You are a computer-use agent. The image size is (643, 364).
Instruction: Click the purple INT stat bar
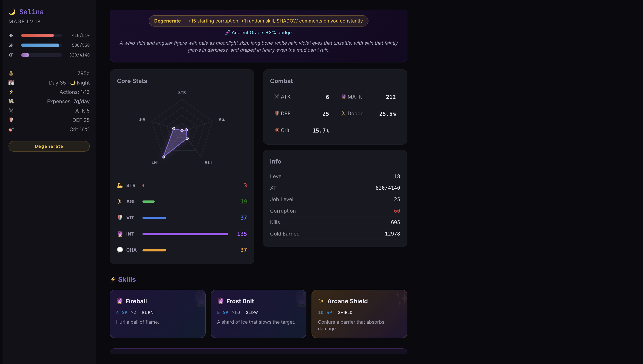click(x=185, y=234)
